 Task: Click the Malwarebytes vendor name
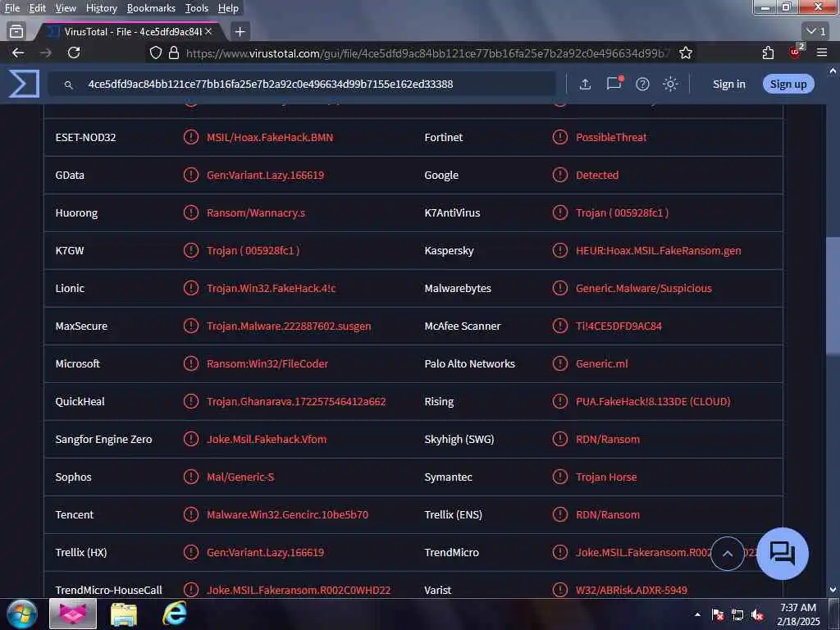pos(458,288)
